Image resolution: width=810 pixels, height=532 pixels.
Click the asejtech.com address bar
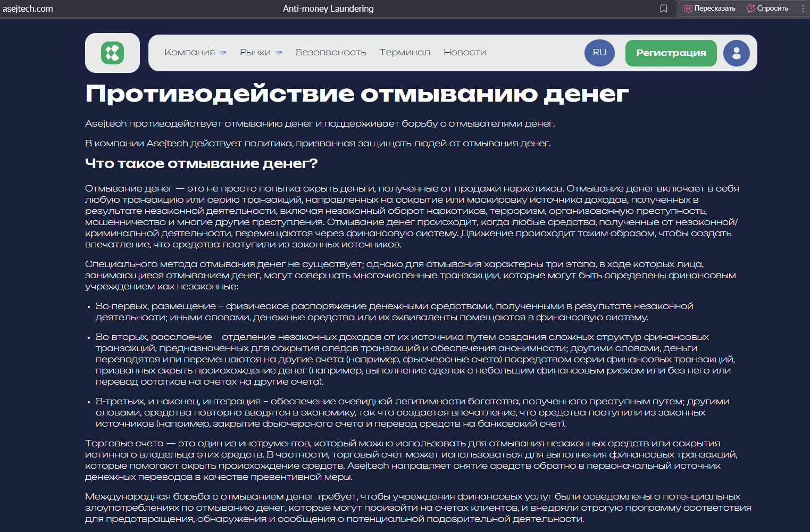point(29,9)
